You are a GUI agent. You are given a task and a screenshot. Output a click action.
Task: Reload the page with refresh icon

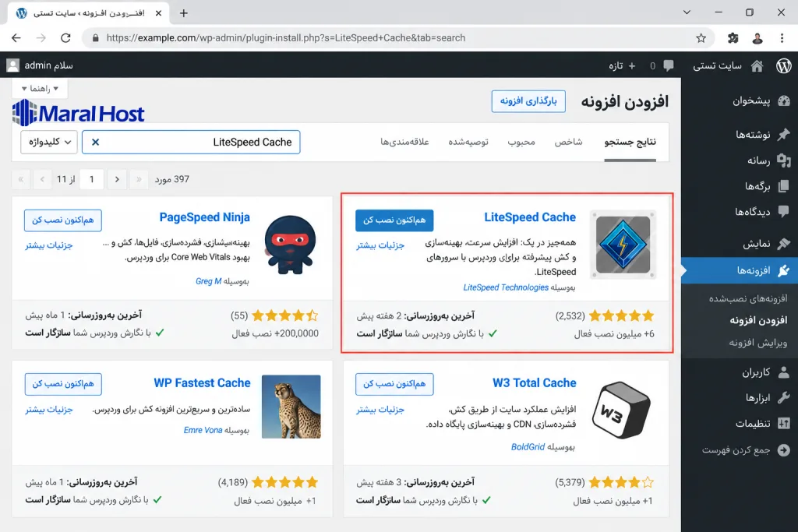tap(65, 37)
